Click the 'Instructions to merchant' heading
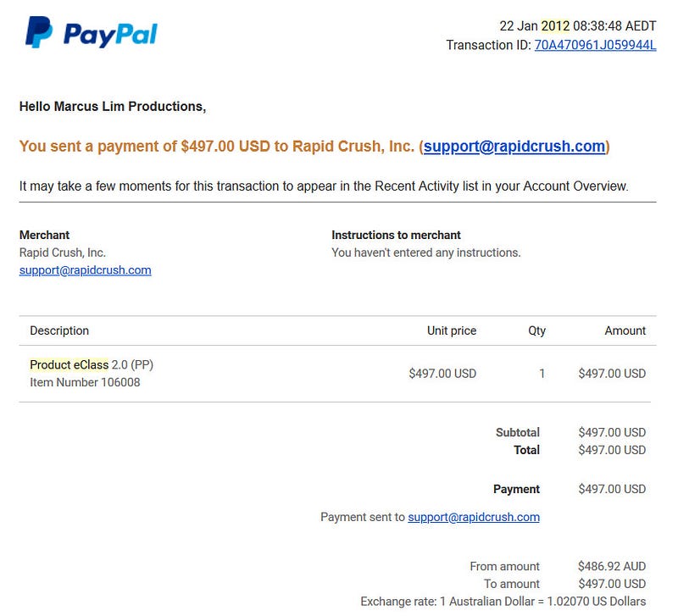 pyautogui.click(x=396, y=235)
